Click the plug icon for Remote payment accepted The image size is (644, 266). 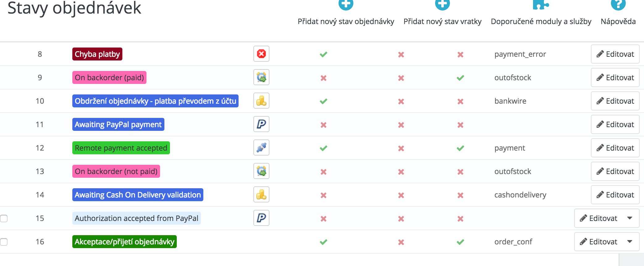click(x=261, y=148)
